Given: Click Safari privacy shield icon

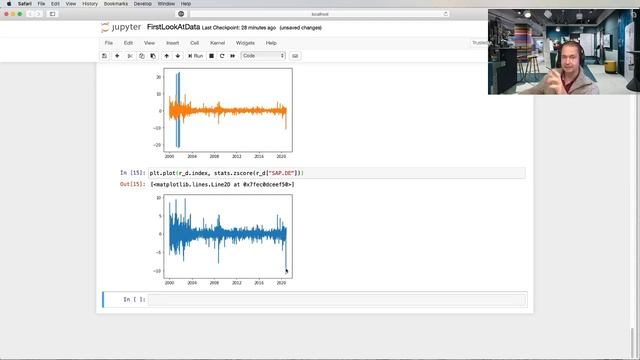Looking at the screenshot, I should [x=181, y=14].
